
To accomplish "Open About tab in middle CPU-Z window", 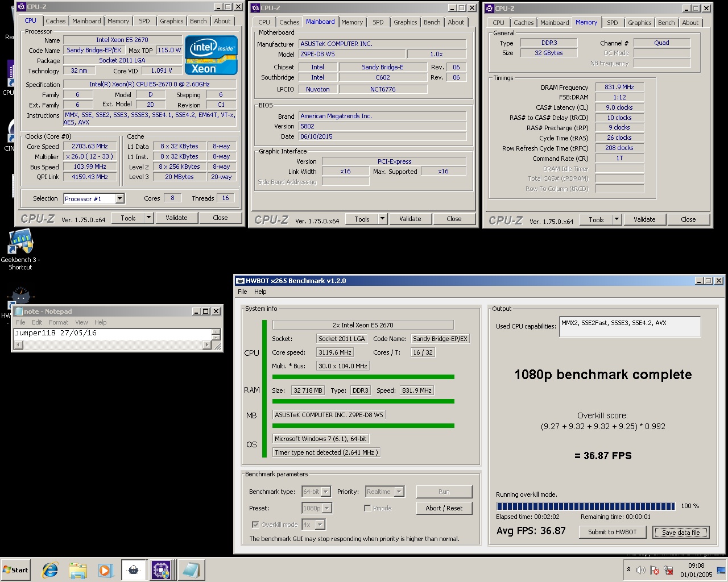I will click(456, 22).
